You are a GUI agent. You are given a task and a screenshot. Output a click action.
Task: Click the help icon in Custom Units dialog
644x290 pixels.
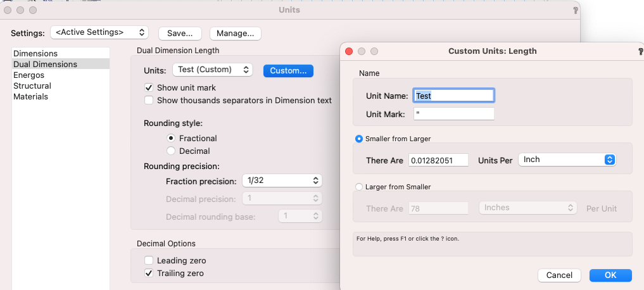640,51
